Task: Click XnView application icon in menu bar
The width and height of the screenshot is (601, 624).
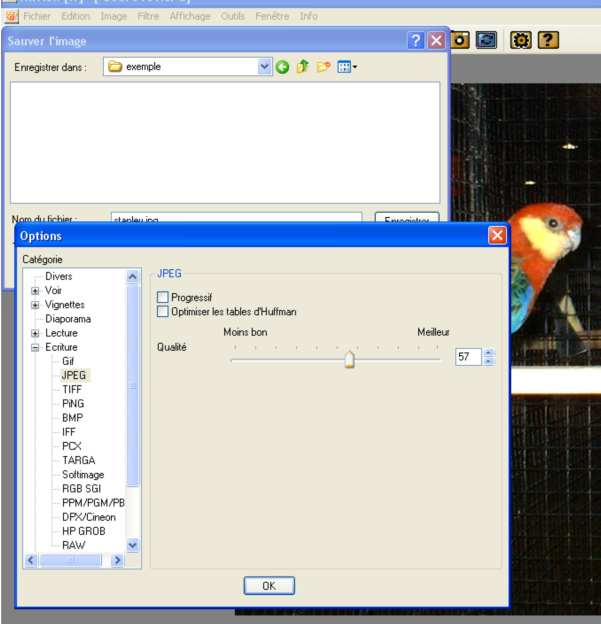Action: [11, 16]
